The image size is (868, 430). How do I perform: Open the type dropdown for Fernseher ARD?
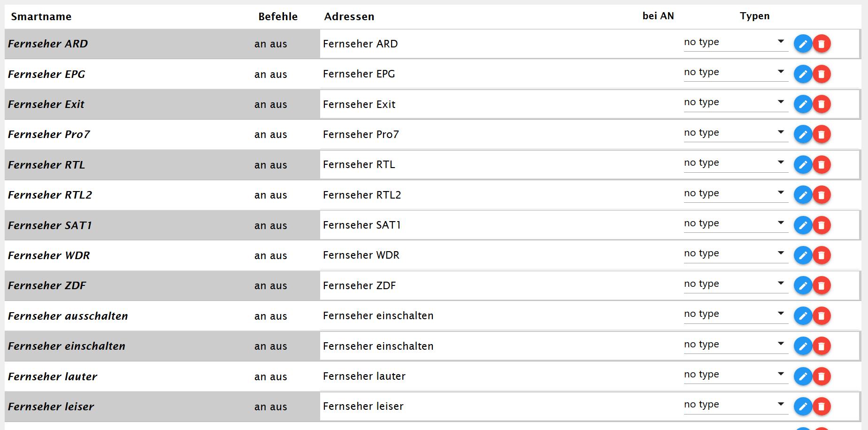pyautogui.click(x=736, y=42)
